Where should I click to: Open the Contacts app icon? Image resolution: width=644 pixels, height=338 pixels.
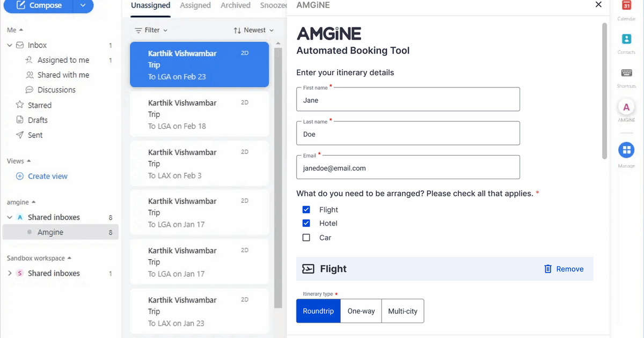pyautogui.click(x=626, y=39)
